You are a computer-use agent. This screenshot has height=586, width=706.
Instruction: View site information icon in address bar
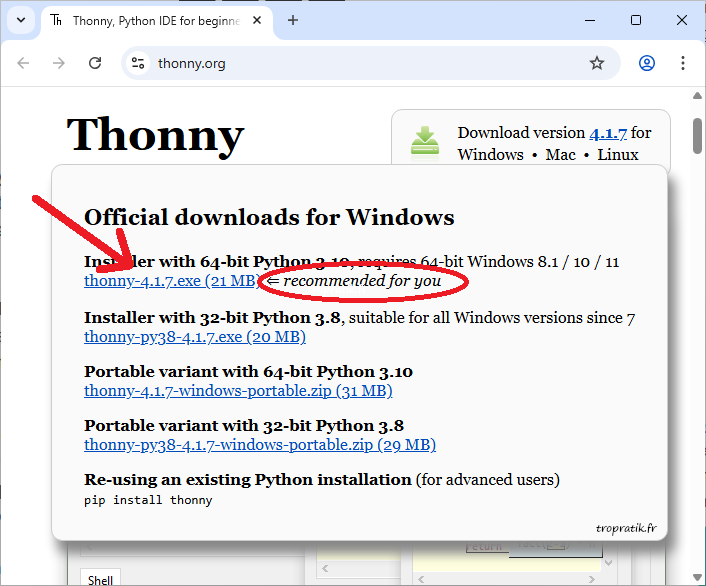[138, 63]
